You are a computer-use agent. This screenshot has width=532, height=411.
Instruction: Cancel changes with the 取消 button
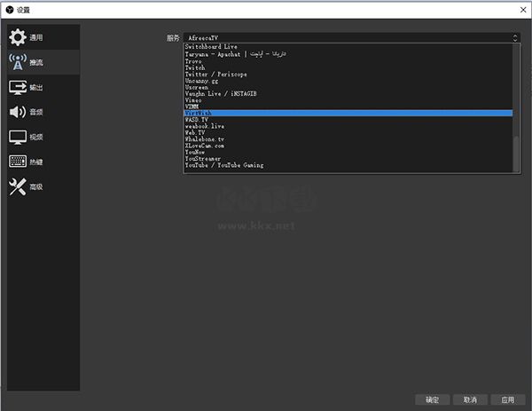470,399
